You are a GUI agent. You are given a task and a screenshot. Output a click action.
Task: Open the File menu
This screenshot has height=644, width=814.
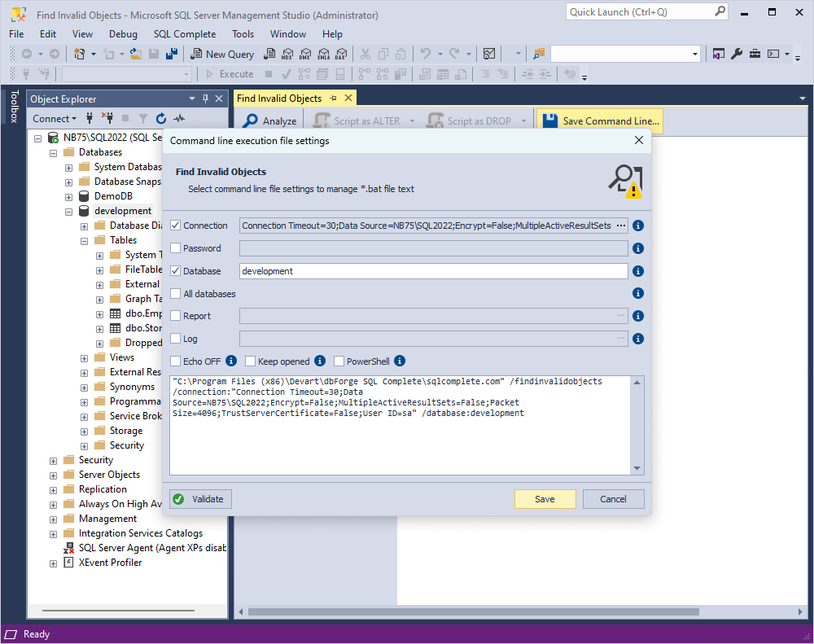(16, 33)
